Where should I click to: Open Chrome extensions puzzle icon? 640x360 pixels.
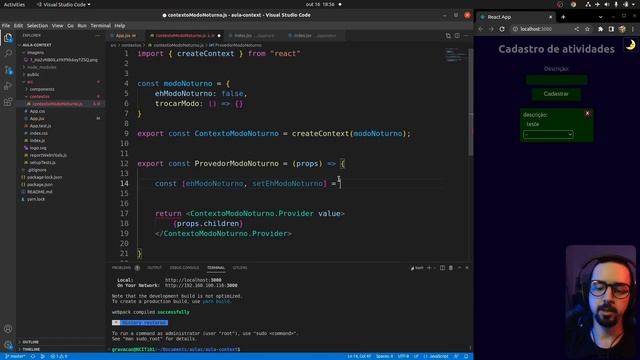click(600, 29)
